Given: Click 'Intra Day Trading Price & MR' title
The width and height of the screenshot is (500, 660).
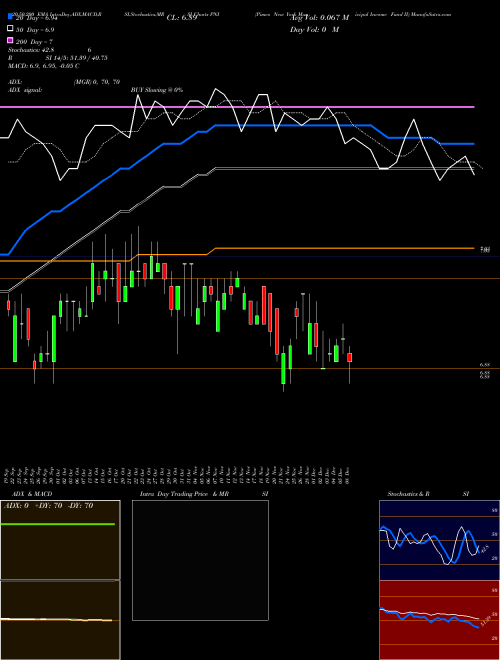Looking at the screenshot, I should [x=184, y=494].
